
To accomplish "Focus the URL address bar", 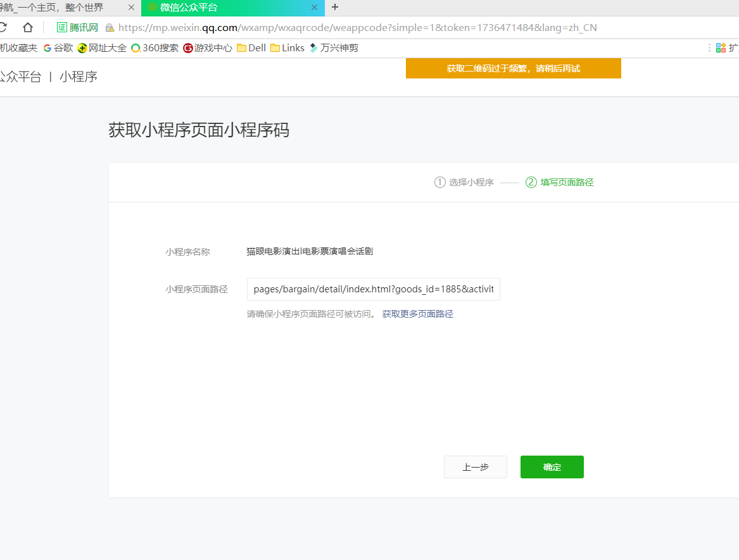I will coord(357,28).
